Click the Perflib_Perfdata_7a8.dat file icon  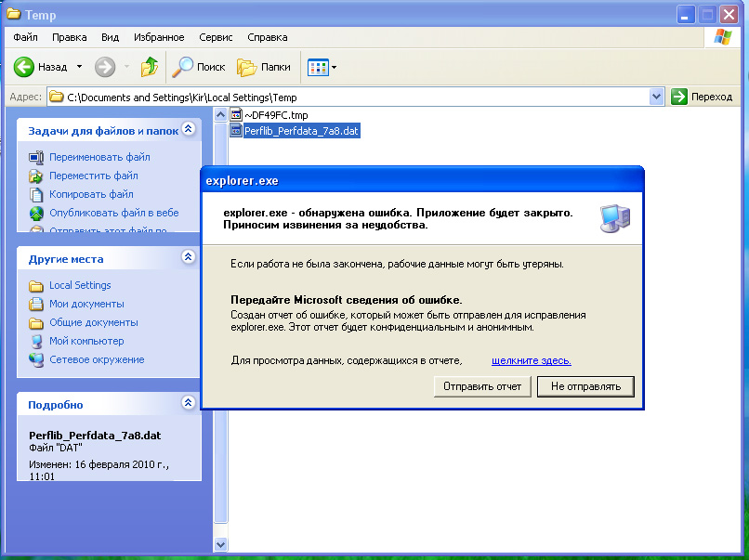(236, 130)
